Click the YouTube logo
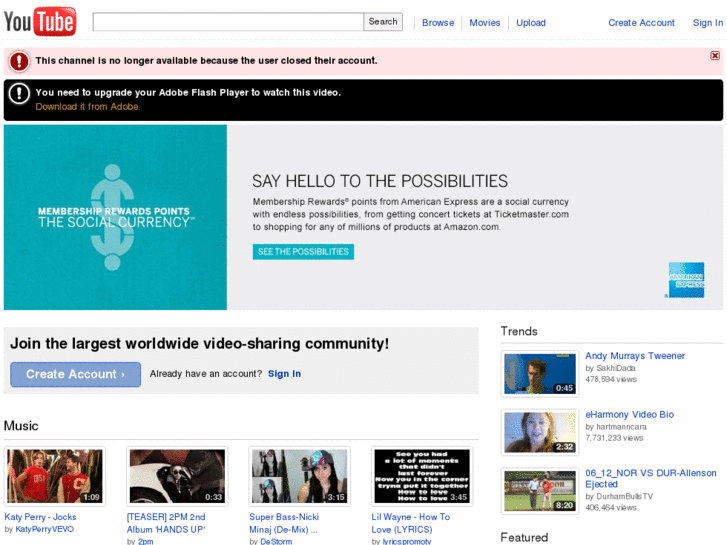This screenshot has width=727, height=545. pyautogui.click(x=40, y=21)
